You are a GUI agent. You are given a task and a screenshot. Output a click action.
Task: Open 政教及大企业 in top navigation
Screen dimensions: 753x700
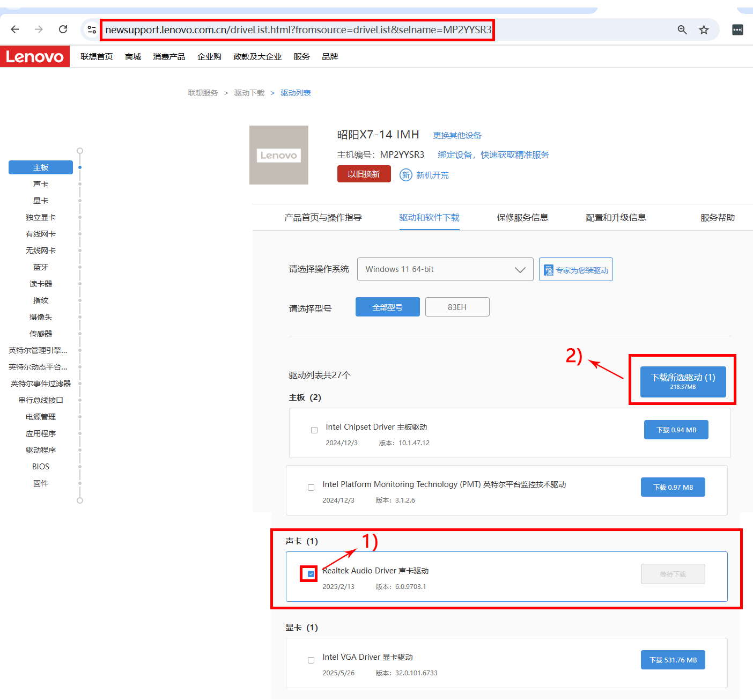click(257, 56)
